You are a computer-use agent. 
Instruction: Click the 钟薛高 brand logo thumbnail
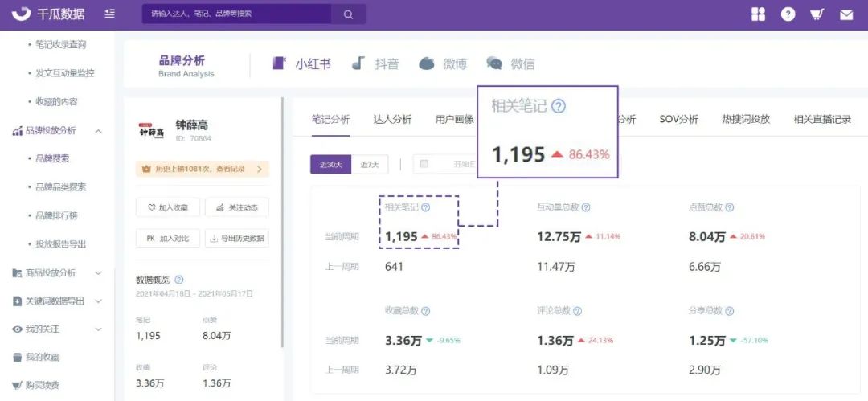(151, 129)
